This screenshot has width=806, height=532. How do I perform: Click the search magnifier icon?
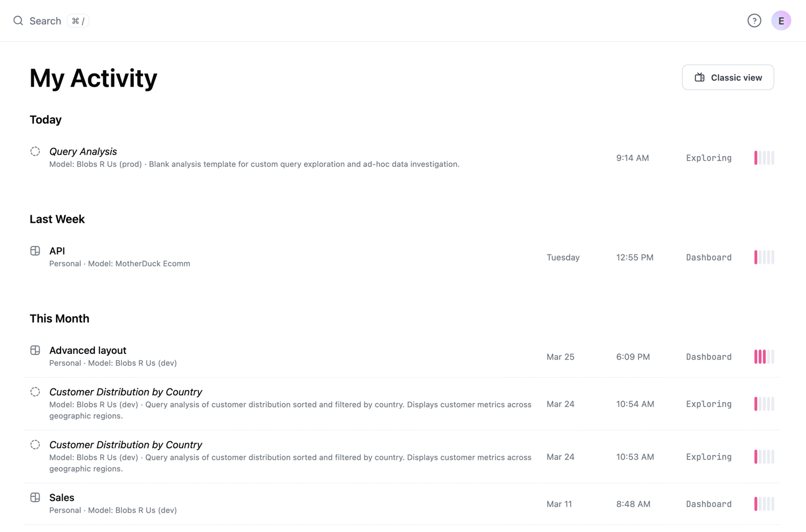18,20
